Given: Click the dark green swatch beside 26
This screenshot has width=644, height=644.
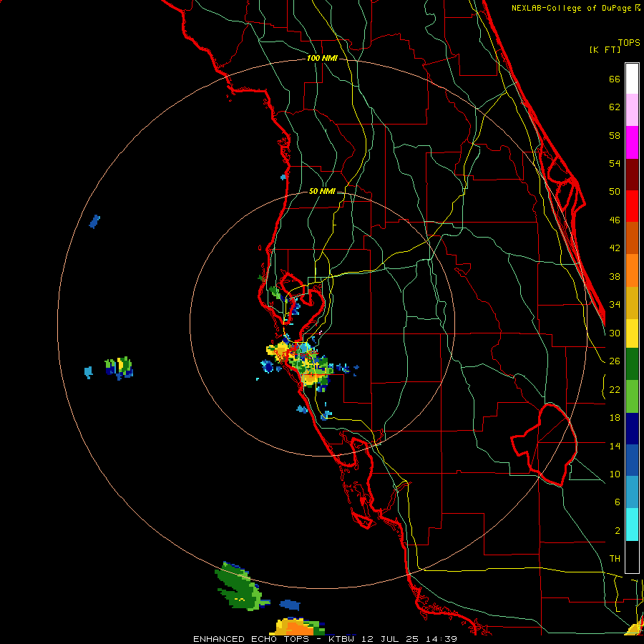Looking at the screenshot, I should tap(632, 364).
